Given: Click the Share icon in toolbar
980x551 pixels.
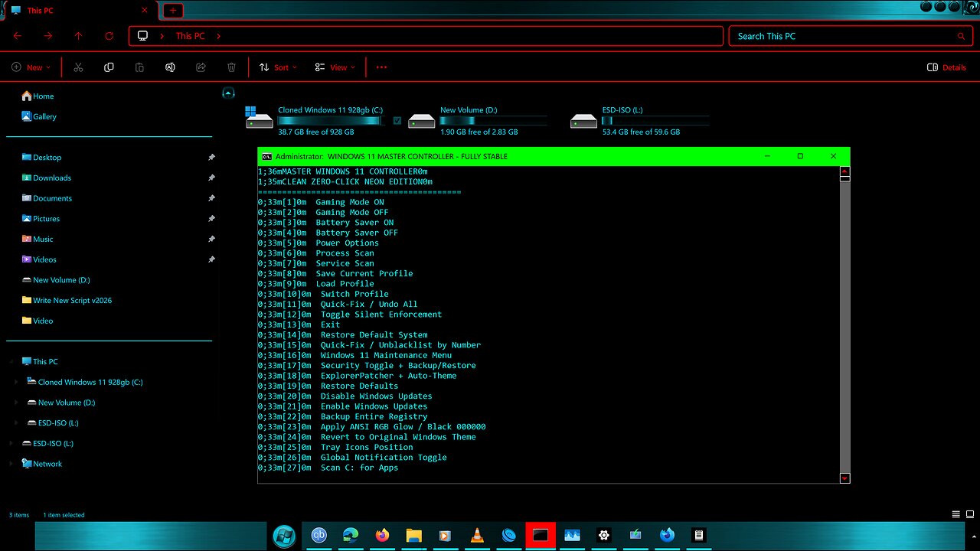Looking at the screenshot, I should [x=201, y=67].
